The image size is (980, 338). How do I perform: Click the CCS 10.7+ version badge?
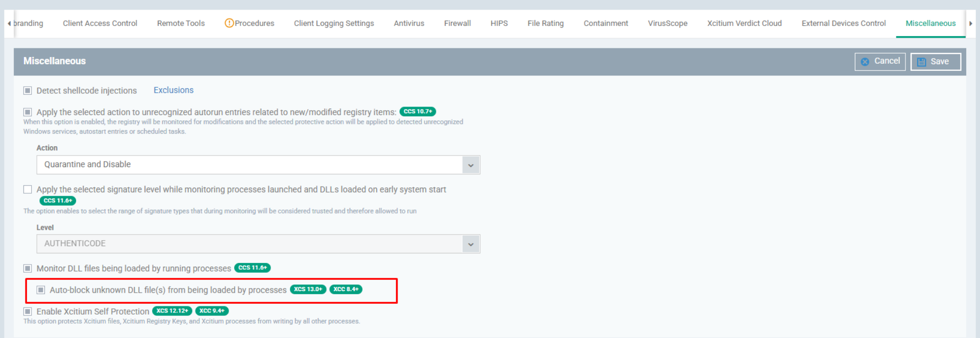tap(418, 112)
